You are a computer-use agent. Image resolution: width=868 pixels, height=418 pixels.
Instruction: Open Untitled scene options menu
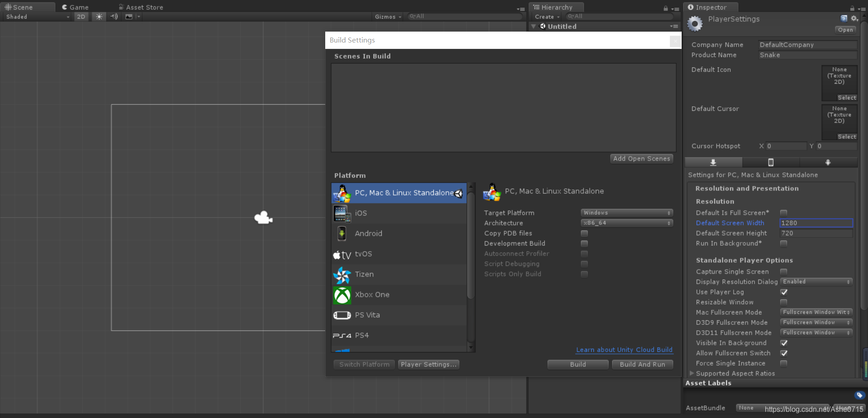click(x=674, y=26)
